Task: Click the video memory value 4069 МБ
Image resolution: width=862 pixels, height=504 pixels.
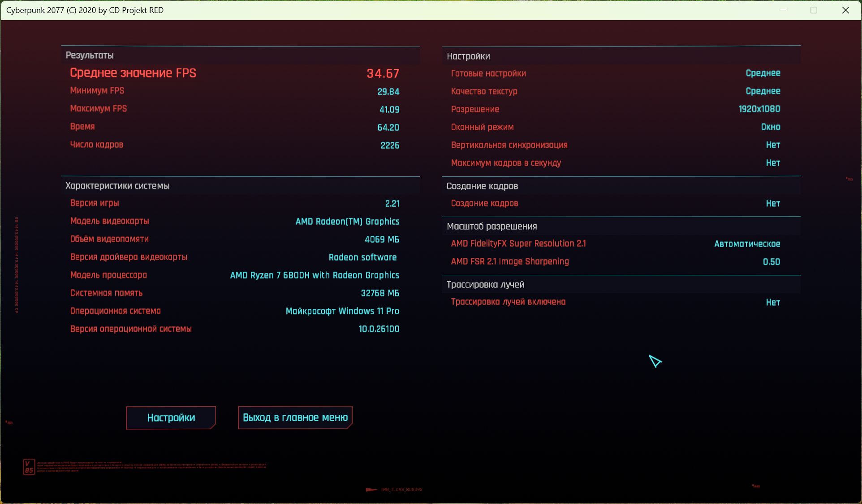Action: (x=382, y=239)
